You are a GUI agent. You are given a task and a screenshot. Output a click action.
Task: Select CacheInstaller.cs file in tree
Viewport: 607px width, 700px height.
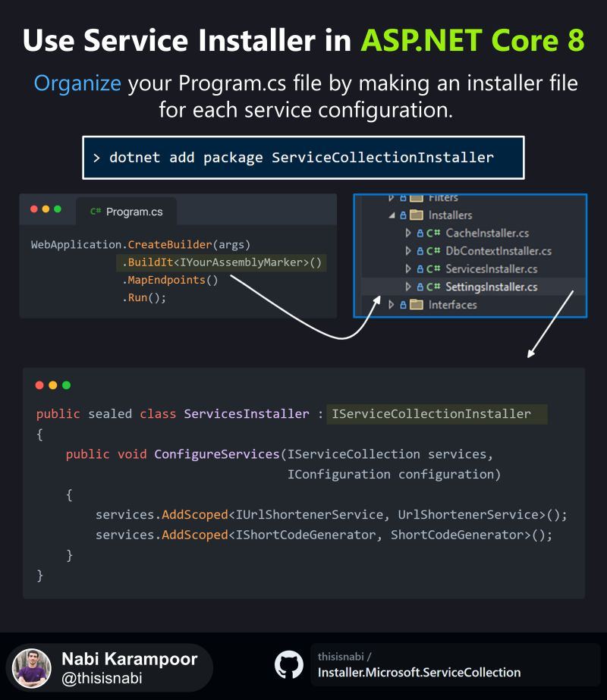click(x=487, y=233)
